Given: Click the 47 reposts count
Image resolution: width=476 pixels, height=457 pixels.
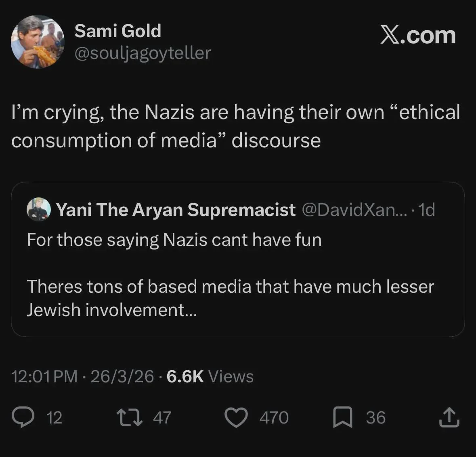Looking at the screenshot, I should click(162, 417).
